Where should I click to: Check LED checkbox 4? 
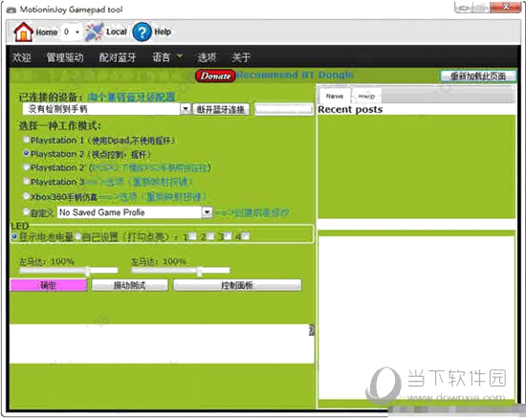pyautogui.click(x=246, y=236)
